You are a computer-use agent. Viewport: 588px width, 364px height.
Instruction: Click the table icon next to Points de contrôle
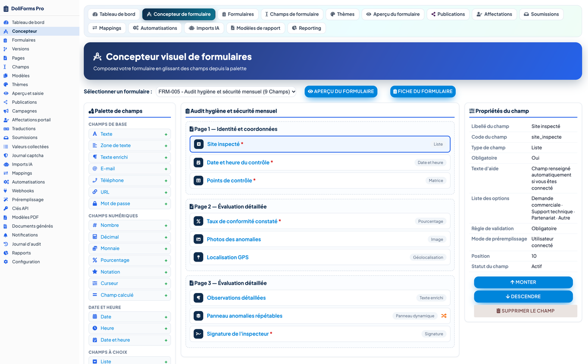click(x=198, y=180)
